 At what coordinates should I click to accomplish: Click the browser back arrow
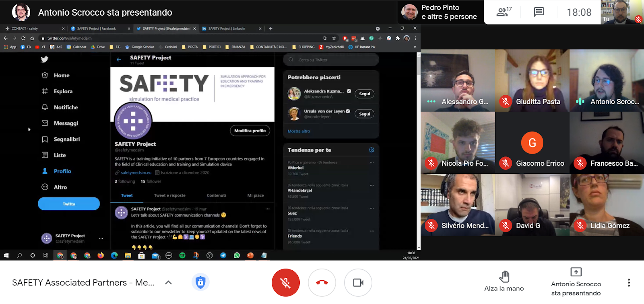tap(6, 38)
